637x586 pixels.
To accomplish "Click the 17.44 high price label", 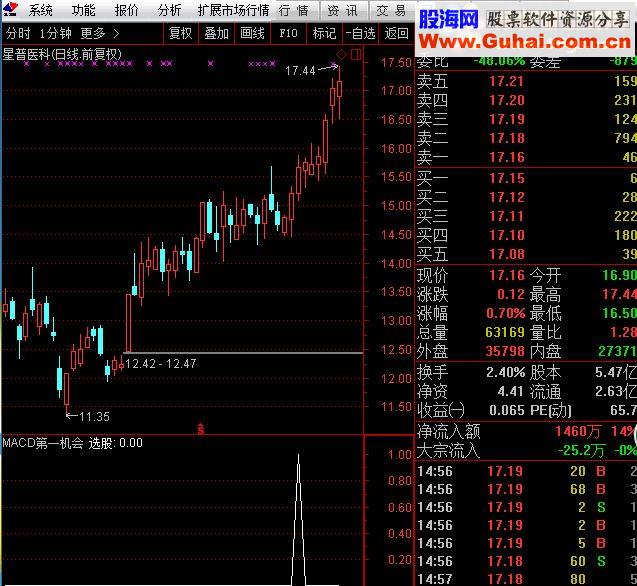I will click(300, 71).
